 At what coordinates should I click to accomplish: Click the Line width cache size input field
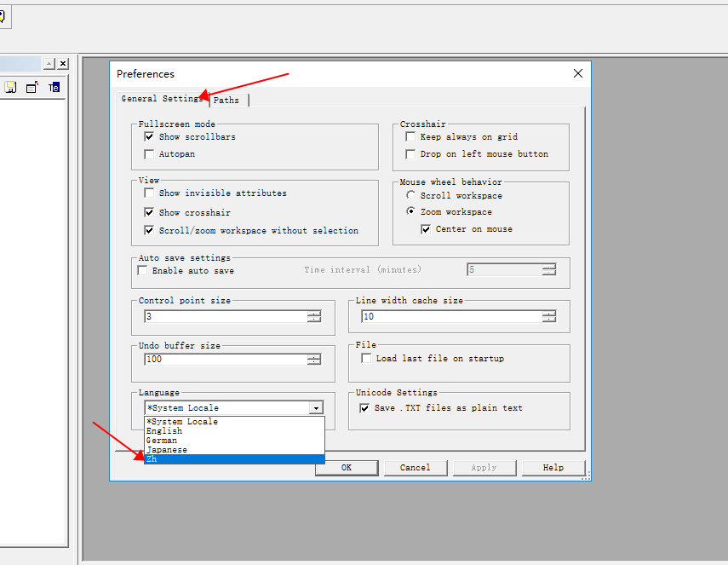[452, 316]
